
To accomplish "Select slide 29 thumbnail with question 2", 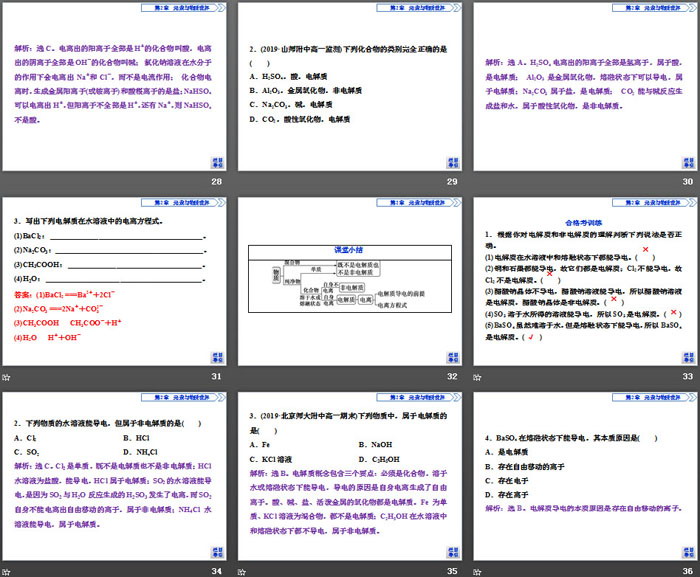I will [350, 87].
